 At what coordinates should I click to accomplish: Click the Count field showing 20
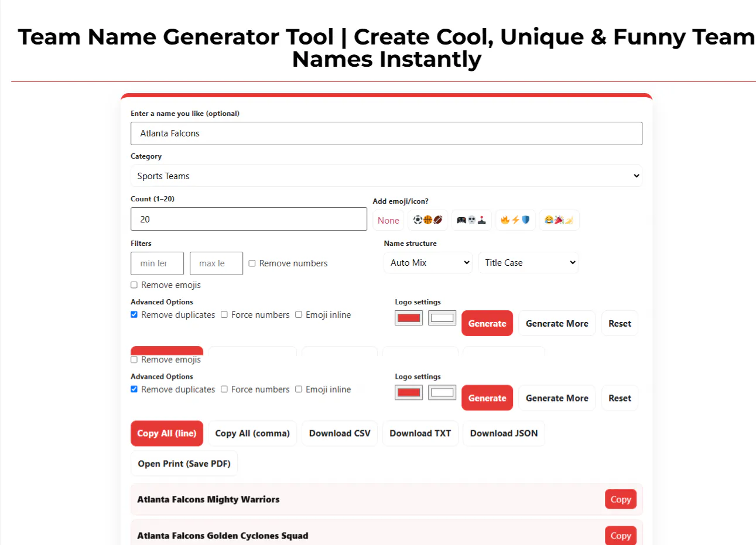(x=249, y=219)
